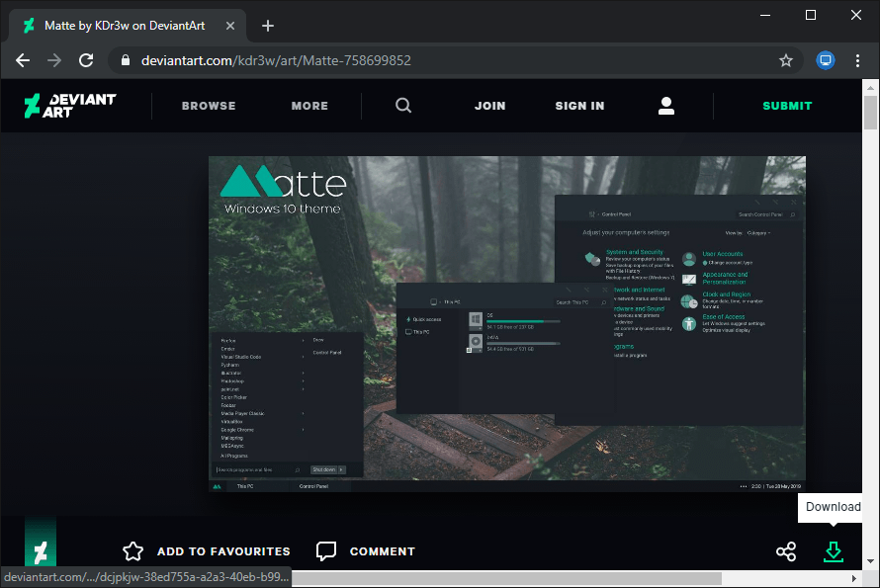Viewport: 880px width, 588px height.
Task: Click SIGN IN
Action: click(x=579, y=106)
